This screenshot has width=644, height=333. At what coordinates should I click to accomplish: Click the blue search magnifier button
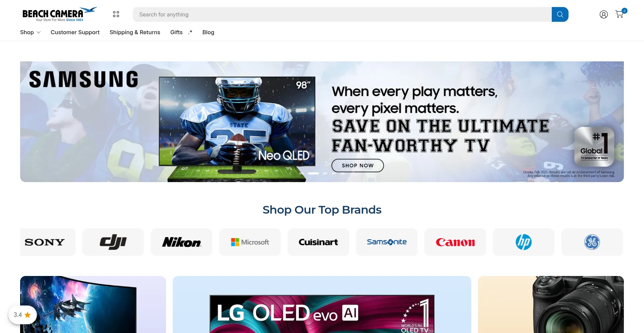(560, 14)
